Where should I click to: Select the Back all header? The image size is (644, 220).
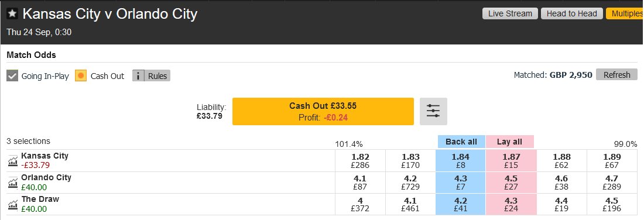pos(461,142)
